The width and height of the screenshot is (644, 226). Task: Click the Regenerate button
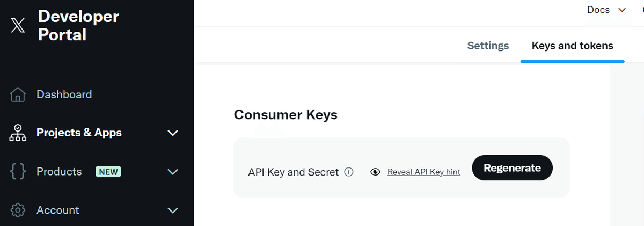coord(512,168)
